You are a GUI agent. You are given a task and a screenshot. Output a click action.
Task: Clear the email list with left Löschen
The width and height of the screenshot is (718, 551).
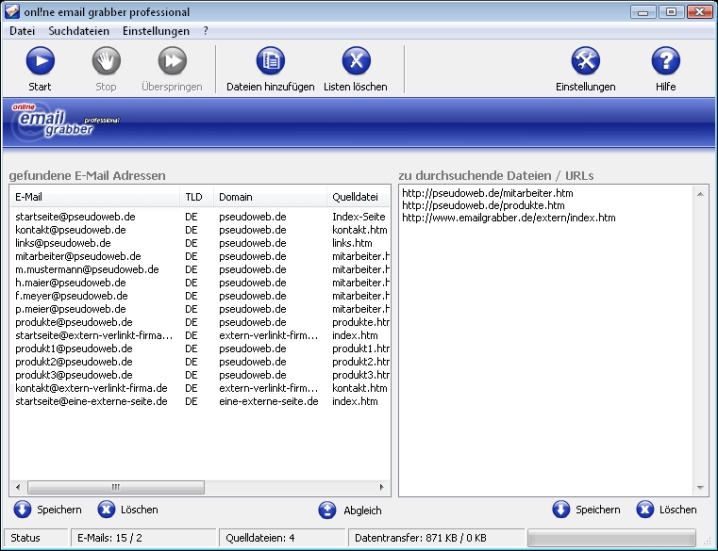pos(107,509)
